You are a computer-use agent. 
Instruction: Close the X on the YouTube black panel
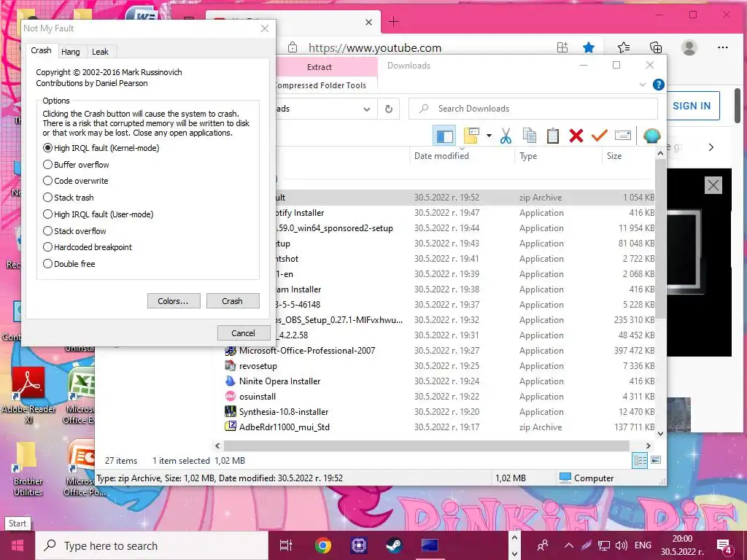(x=713, y=185)
